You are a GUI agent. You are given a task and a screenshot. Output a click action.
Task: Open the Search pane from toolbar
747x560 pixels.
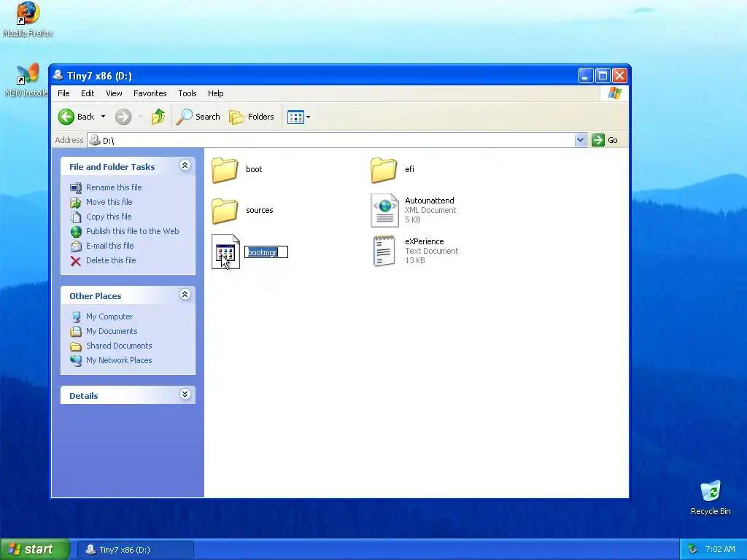point(198,117)
